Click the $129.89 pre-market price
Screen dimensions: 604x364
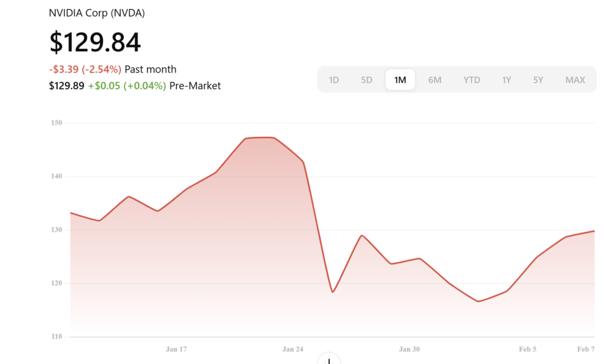[67, 86]
